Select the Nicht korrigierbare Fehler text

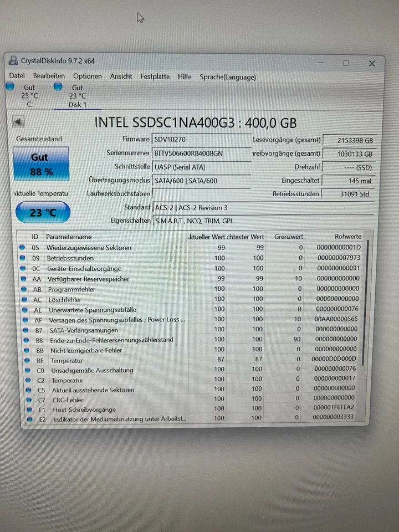[x=86, y=350]
